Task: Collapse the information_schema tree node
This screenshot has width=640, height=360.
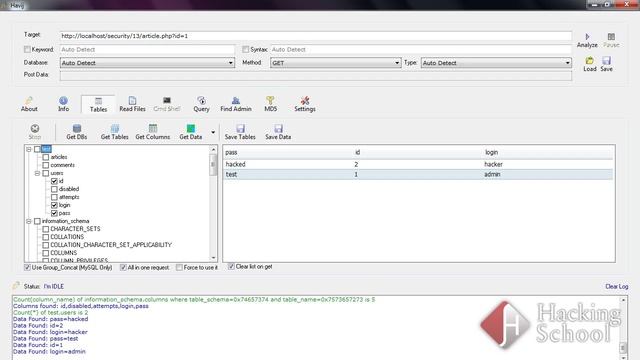Action: tap(29, 221)
